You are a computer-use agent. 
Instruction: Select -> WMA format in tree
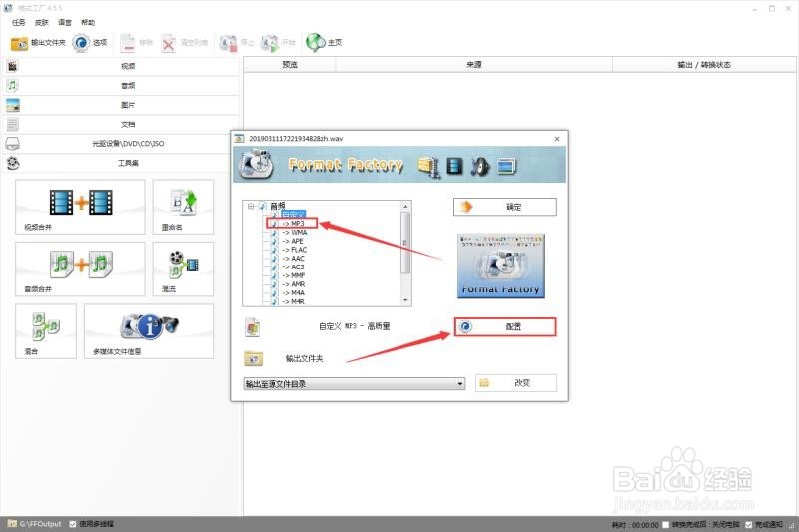click(x=295, y=233)
